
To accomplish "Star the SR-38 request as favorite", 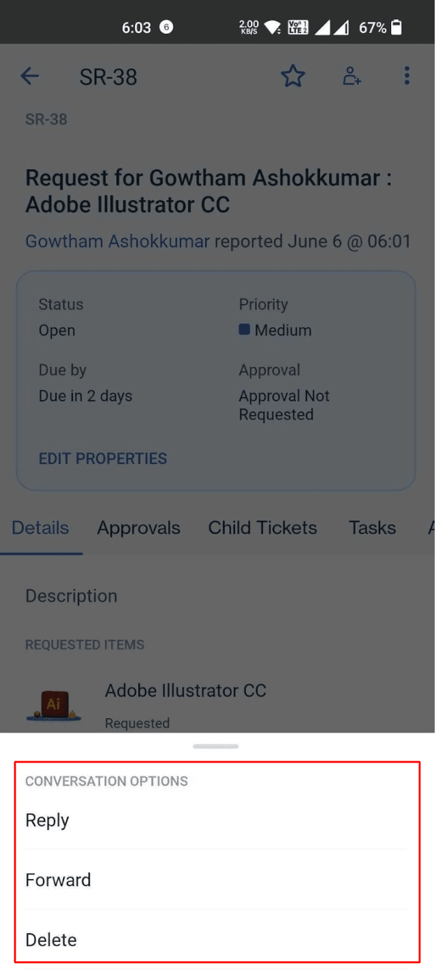I will [x=293, y=76].
